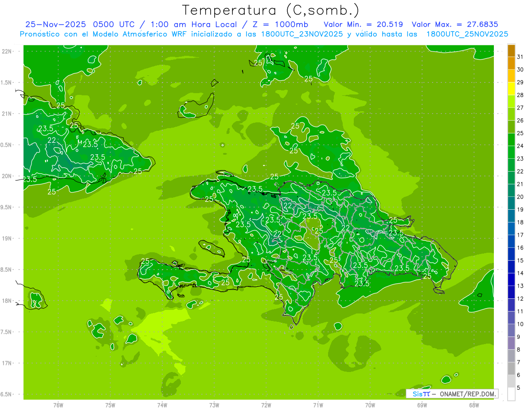Click legend scale value '31'
The image size is (532, 411).
(x=520, y=57)
